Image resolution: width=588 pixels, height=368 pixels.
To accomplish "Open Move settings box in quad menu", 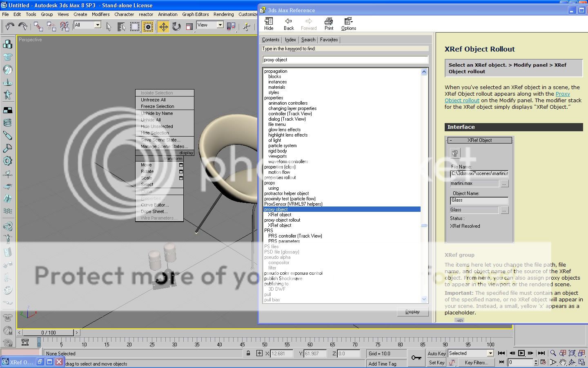I will point(181,165).
